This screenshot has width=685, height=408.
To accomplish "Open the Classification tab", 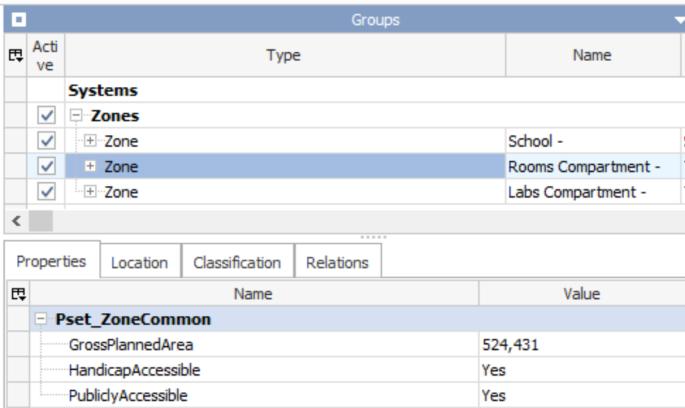I will click(x=223, y=263).
